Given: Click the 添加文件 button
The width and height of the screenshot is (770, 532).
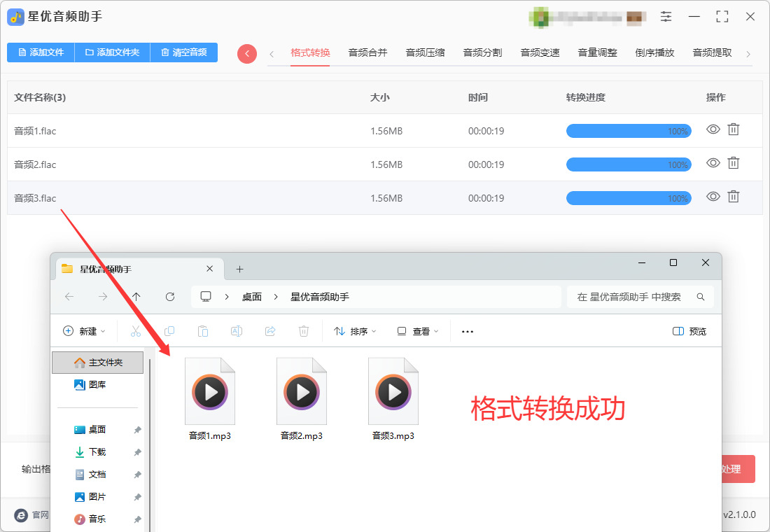Looking at the screenshot, I should tap(41, 52).
